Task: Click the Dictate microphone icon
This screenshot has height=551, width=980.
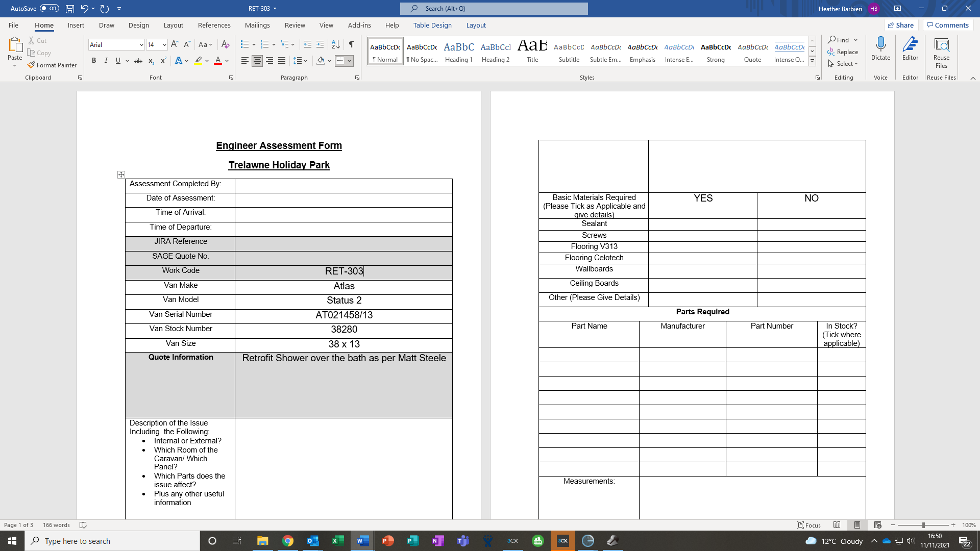Action: (880, 45)
